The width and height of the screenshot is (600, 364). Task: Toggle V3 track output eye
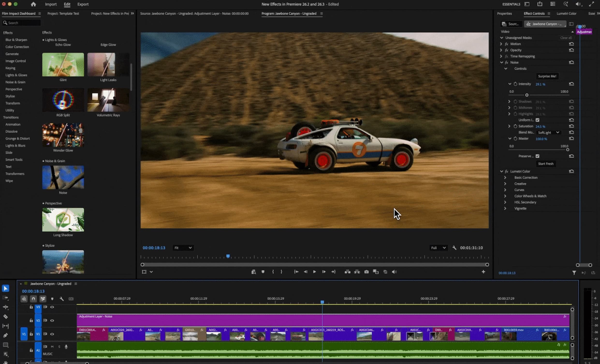point(52,307)
